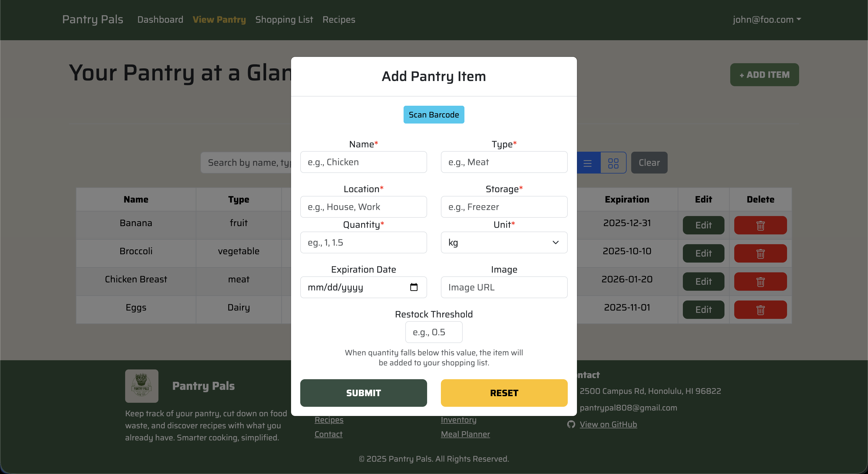Navigate to the Dashboard page
This screenshot has height=474, width=868.
click(x=160, y=20)
